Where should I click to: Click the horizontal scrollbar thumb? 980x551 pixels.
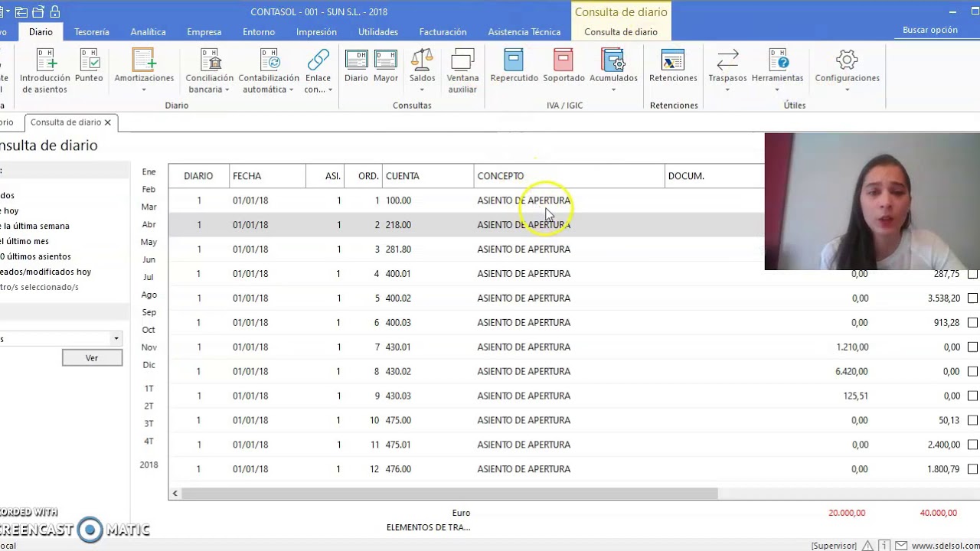(x=449, y=494)
